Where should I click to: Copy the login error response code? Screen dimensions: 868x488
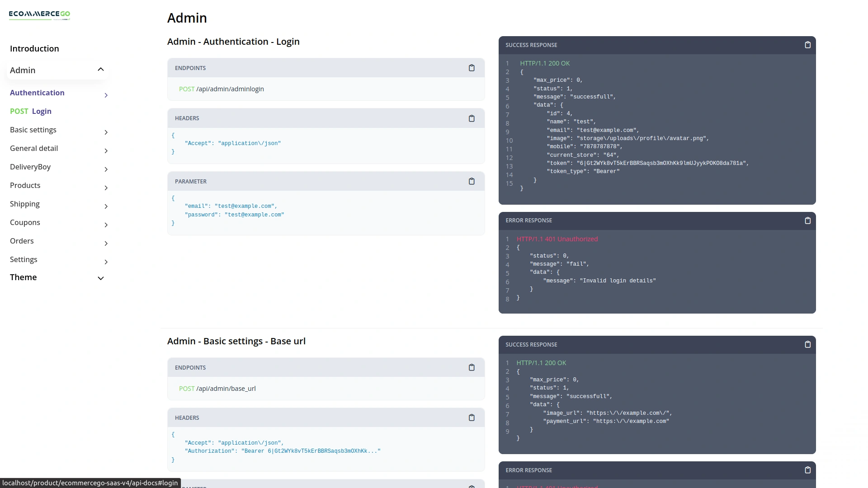point(808,221)
